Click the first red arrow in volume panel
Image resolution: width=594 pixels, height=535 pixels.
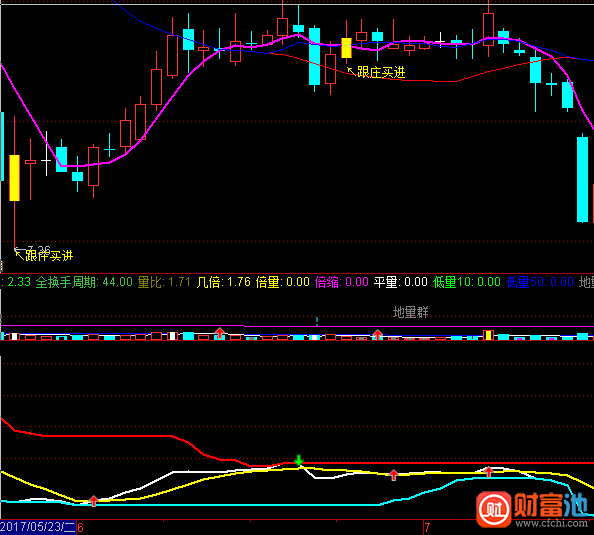(220, 333)
